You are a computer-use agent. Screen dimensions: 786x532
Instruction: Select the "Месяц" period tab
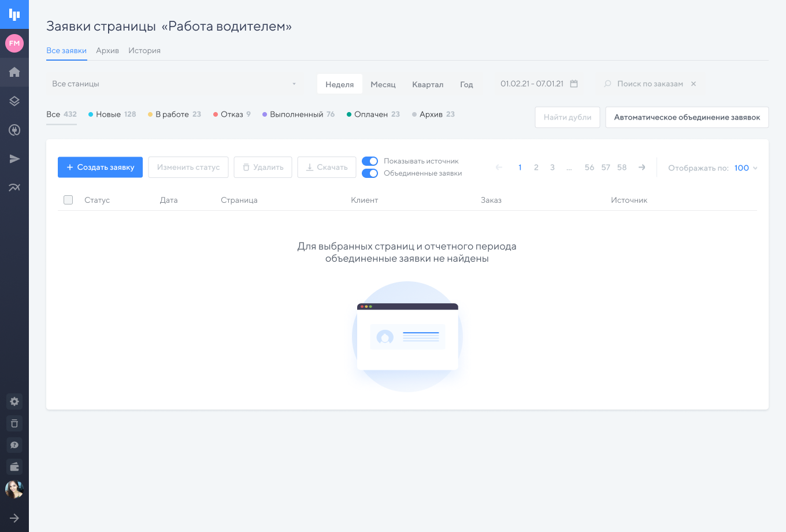pyautogui.click(x=383, y=84)
